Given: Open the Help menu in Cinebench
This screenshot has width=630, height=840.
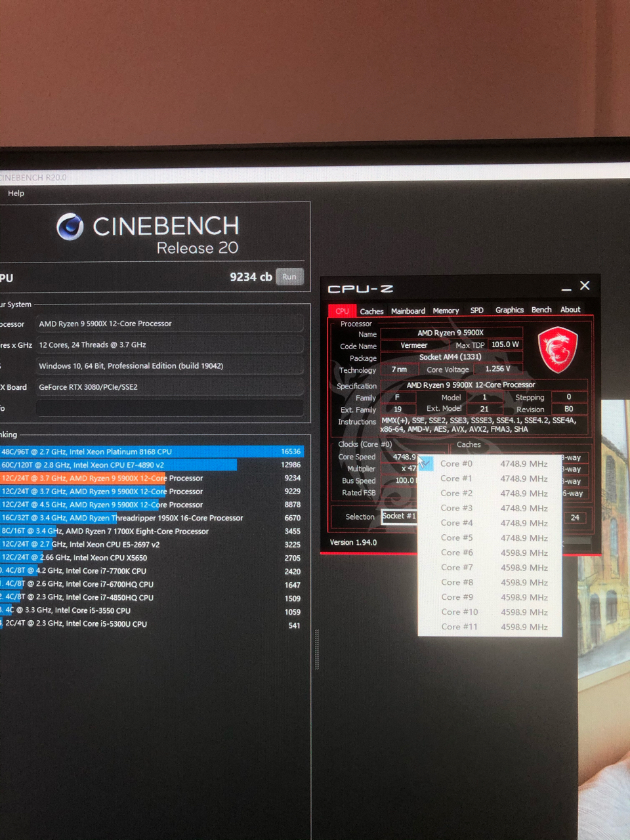Looking at the screenshot, I should [15, 193].
